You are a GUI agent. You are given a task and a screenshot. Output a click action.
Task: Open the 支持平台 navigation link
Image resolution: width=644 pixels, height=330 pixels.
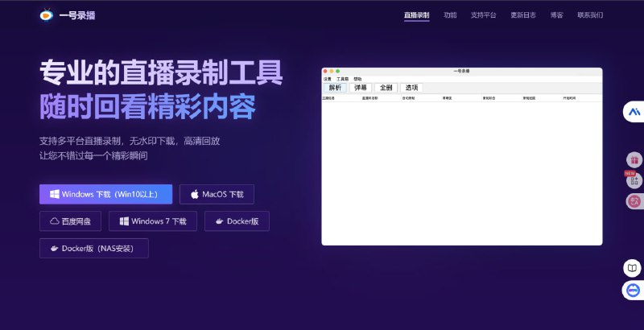[483, 15]
